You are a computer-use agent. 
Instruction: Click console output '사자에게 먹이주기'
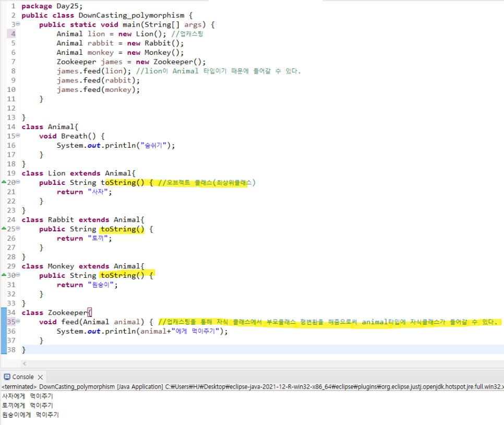(28, 396)
